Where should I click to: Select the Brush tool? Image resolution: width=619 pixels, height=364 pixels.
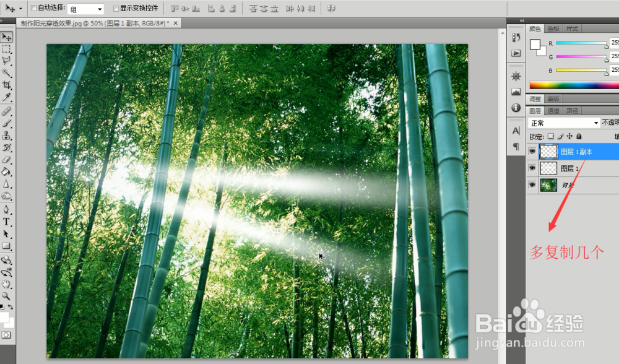click(x=6, y=124)
